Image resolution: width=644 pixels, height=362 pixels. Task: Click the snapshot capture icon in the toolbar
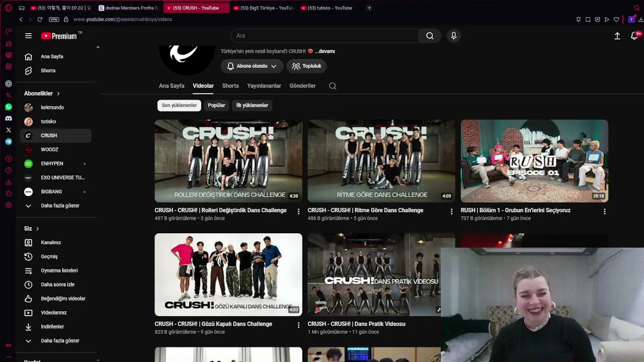[x=588, y=20]
